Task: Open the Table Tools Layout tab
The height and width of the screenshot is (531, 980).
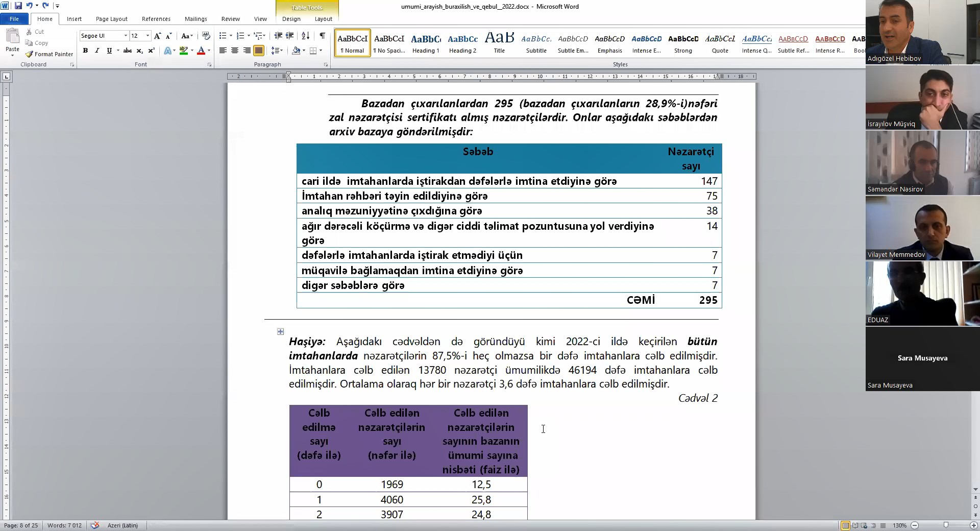Action: (323, 19)
